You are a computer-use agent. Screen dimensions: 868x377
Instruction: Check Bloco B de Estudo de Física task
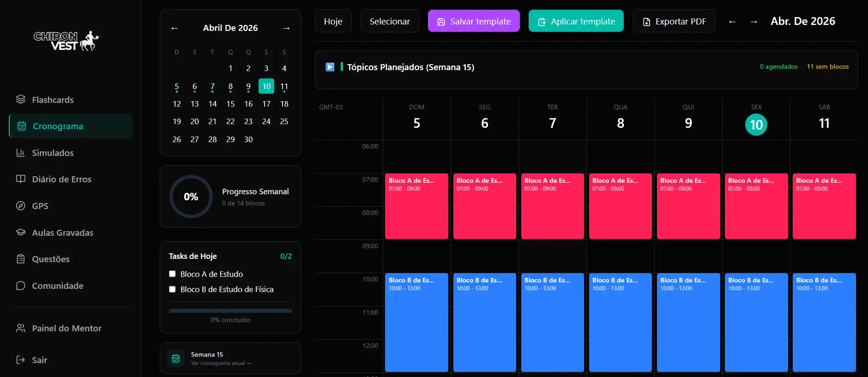click(x=173, y=289)
